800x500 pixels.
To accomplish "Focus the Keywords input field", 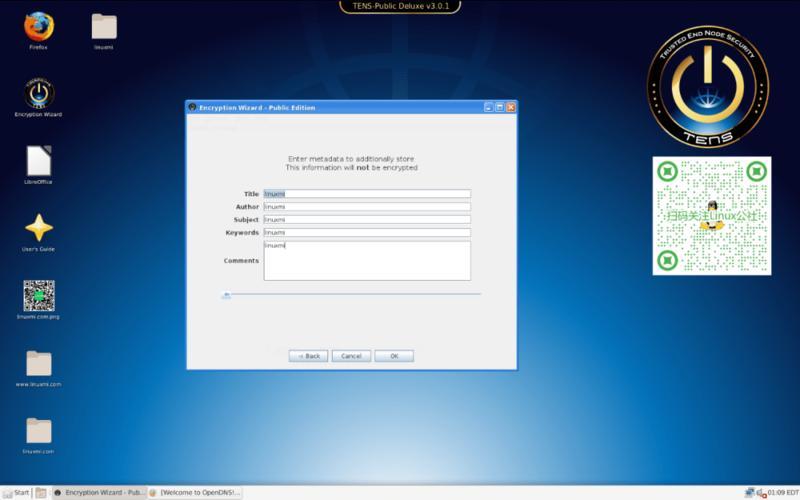I will click(x=367, y=233).
